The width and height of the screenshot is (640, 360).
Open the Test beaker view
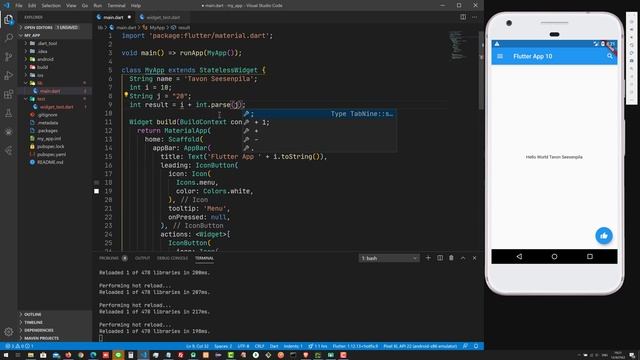[x=9, y=113]
